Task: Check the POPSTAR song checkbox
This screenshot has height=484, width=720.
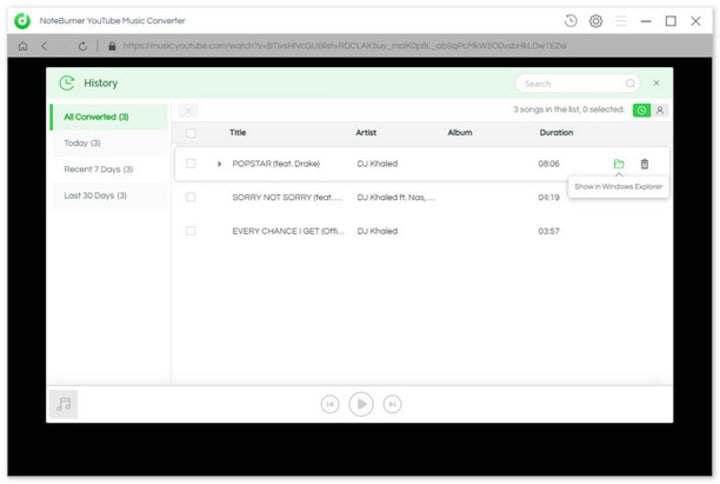Action: pos(191,163)
